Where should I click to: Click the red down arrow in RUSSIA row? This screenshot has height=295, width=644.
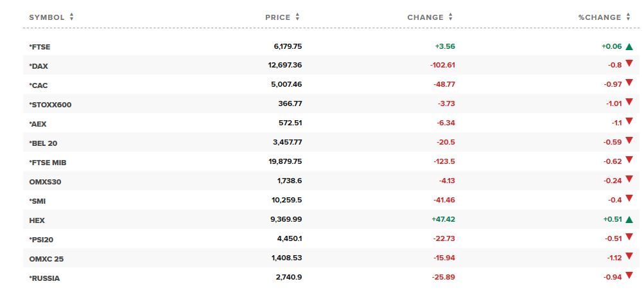tap(629, 276)
